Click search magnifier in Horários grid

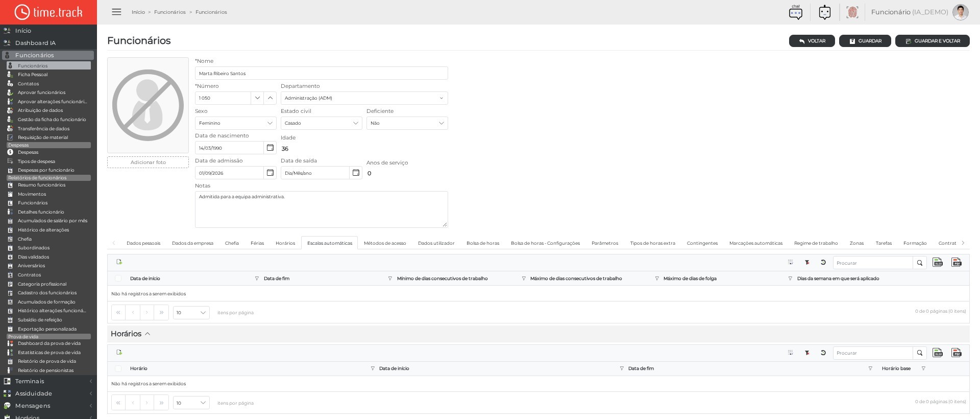[x=919, y=353]
